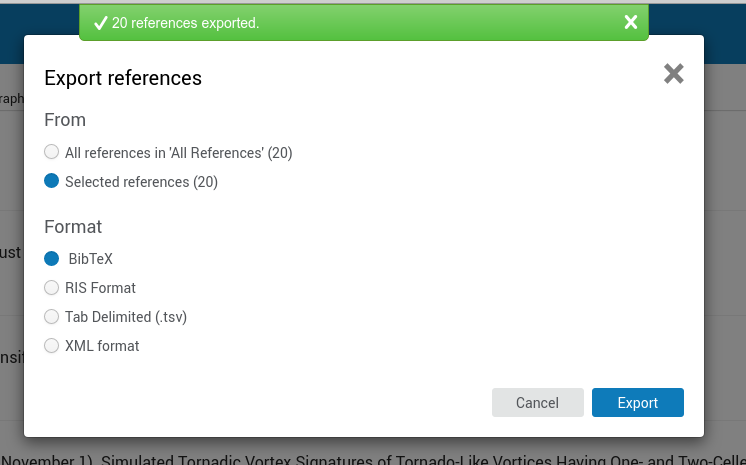
Task: Pick the RIS Format radio button
Action: pyautogui.click(x=51, y=287)
